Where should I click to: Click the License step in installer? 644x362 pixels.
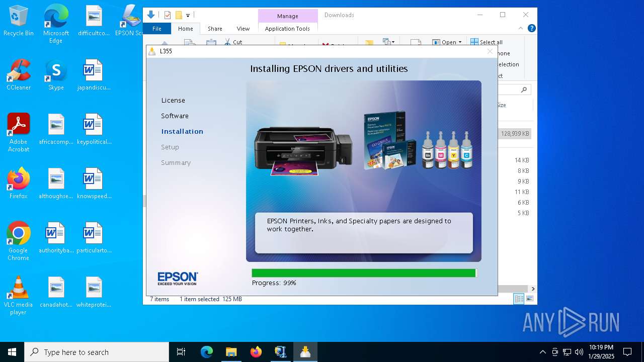pos(173,100)
